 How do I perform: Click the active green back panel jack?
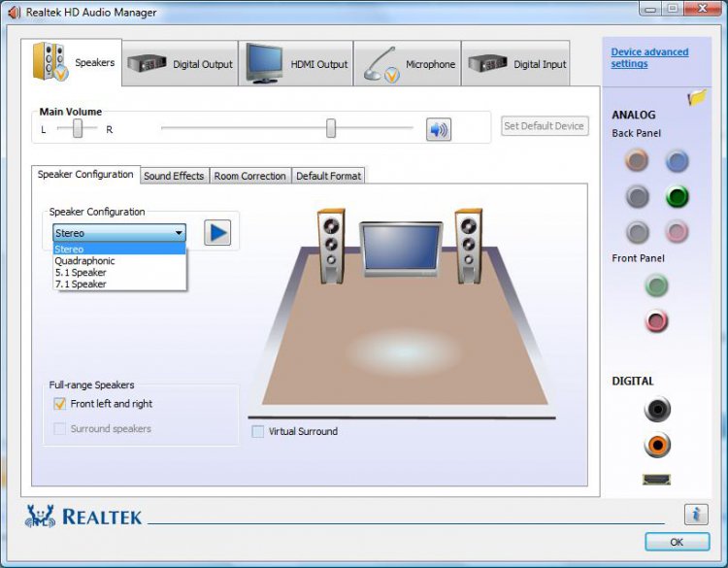677,196
